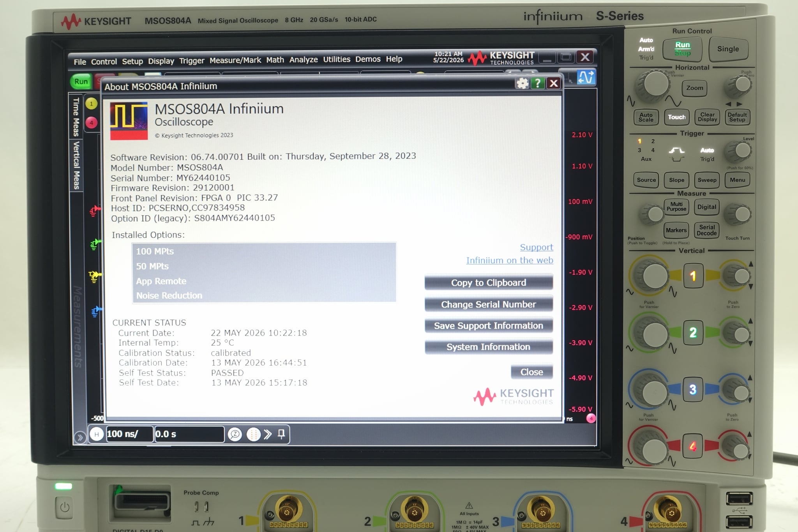Screen dimensions: 798x532
Task: Click the Calibration Status calibrated value
Action: pos(231,353)
